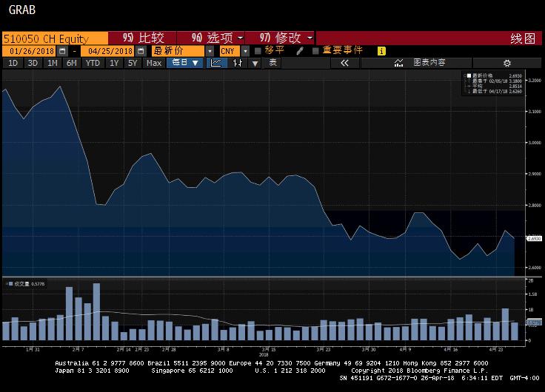This screenshot has height=392, width=545.
Task: Select the candlestick chart type icon
Action: coord(238,64)
